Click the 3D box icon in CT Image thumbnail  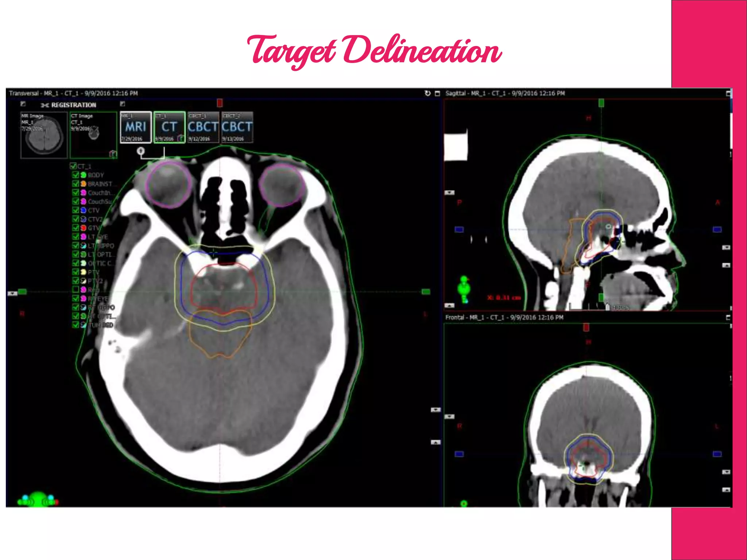[x=113, y=154]
